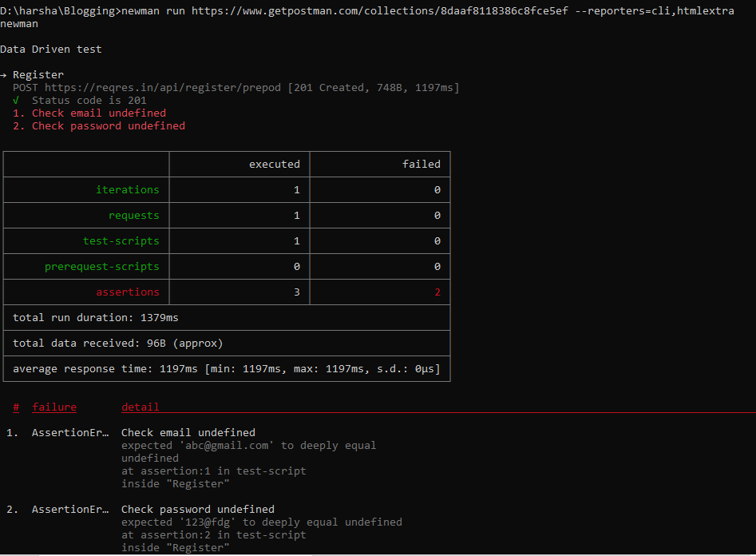
Task: Select the '→ Register' request line
Action: click(x=32, y=75)
